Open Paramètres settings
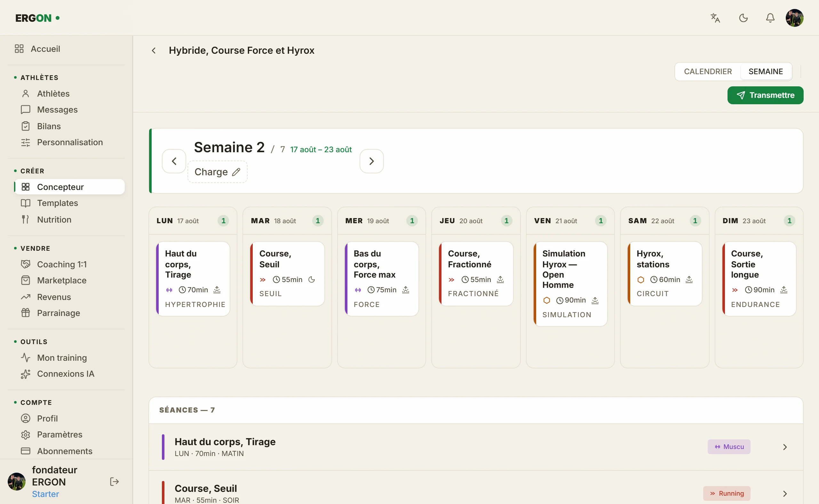Image resolution: width=819 pixels, height=504 pixels. coord(69,434)
